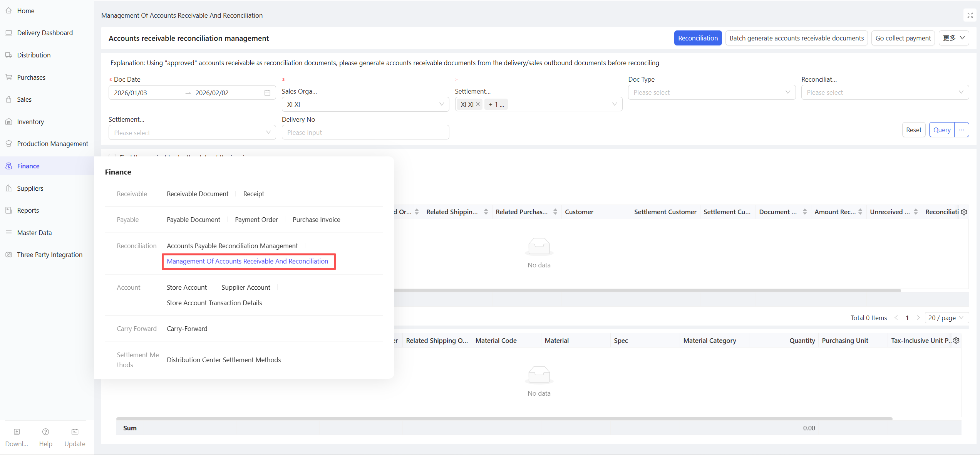
Task: Click the Help question mark icon
Action: pyautogui.click(x=45, y=432)
